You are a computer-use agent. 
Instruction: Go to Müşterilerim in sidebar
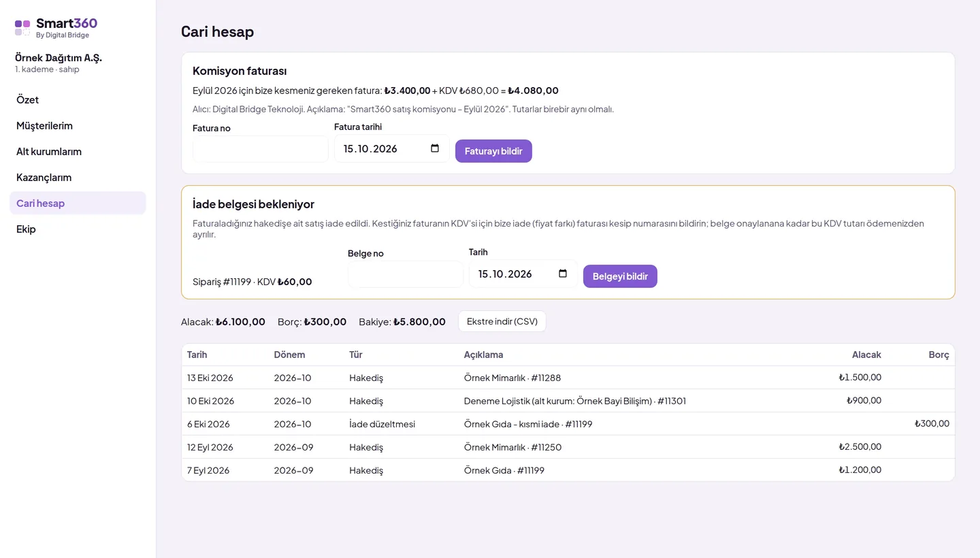[x=78, y=126]
